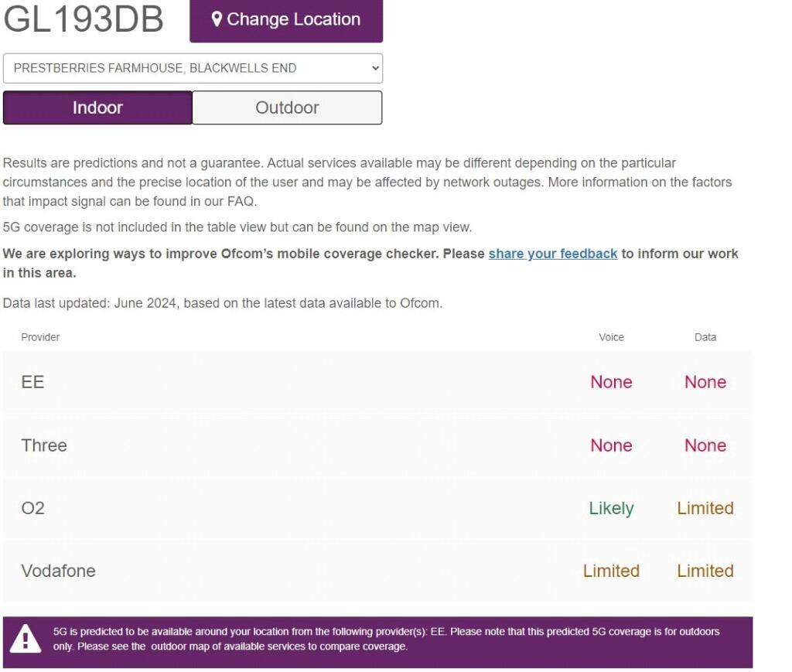Click O2 voice Likely status

(x=611, y=508)
